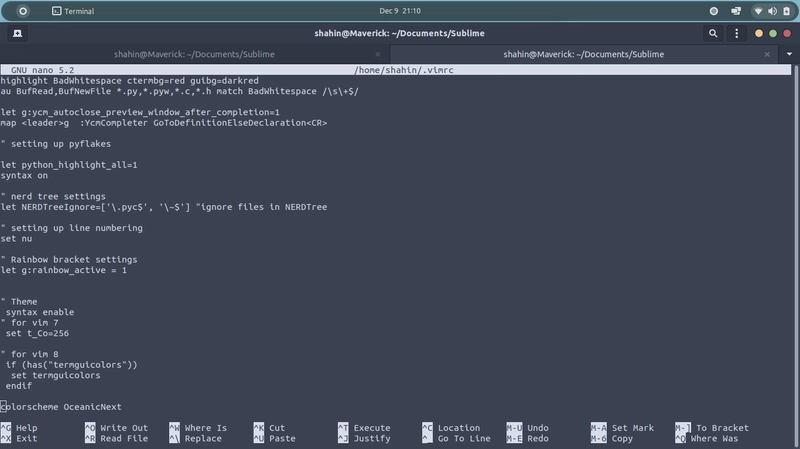The width and height of the screenshot is (800, 449).
Task: Click the Write Out shortcut label
Action: point(123,428)
